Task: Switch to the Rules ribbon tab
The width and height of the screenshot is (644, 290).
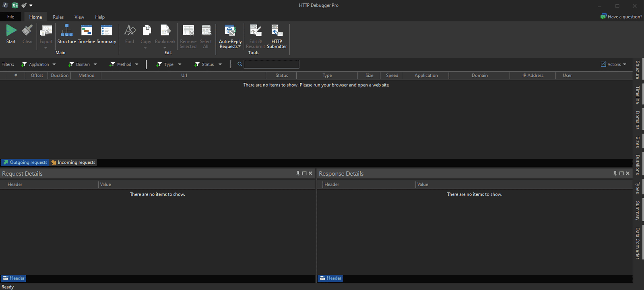Action: coord(58,17)
